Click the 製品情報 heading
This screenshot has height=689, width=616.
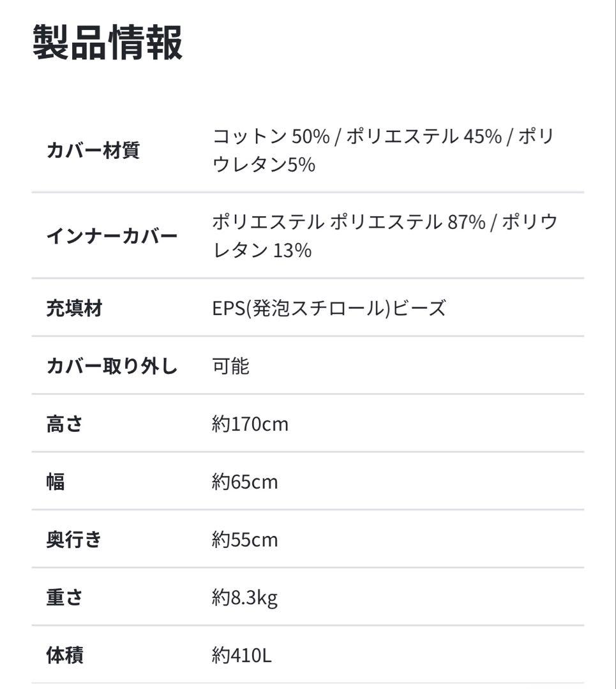click(x=107, y=43)
